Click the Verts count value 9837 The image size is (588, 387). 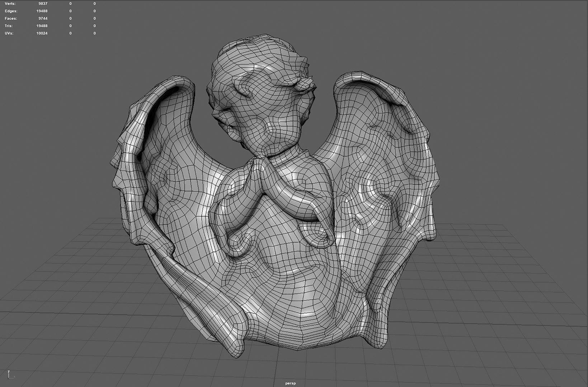(x=43, y=4)
